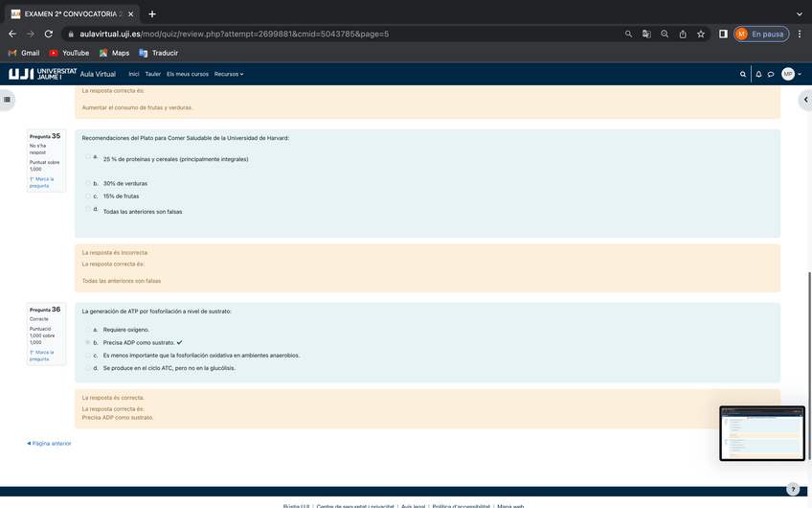
Task: Select option 'Todas las anteriores son falsas'
Action: point(87,209)
